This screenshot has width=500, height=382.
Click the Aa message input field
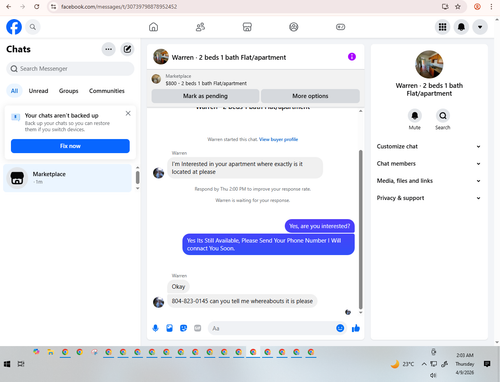pyautogui.click(x=272, y=328)
